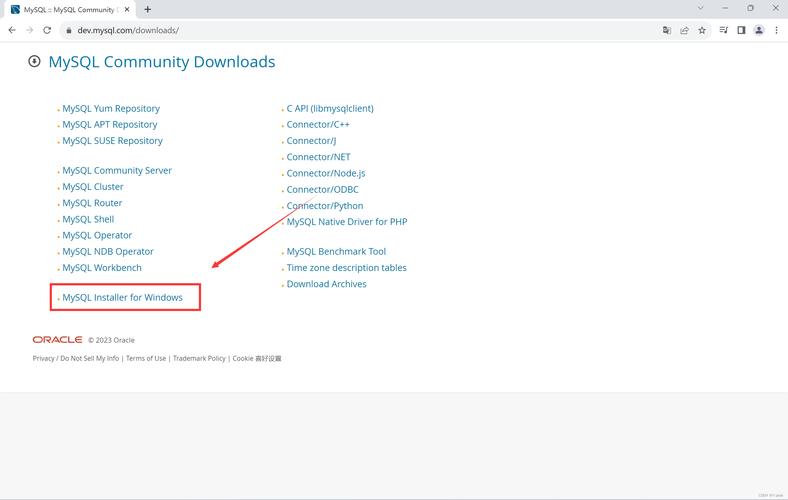The height and width of the screenshot is (500, 788).
Task: Open MySQL Cluster link
Action: pyautogui.click(x=93, y=186)
